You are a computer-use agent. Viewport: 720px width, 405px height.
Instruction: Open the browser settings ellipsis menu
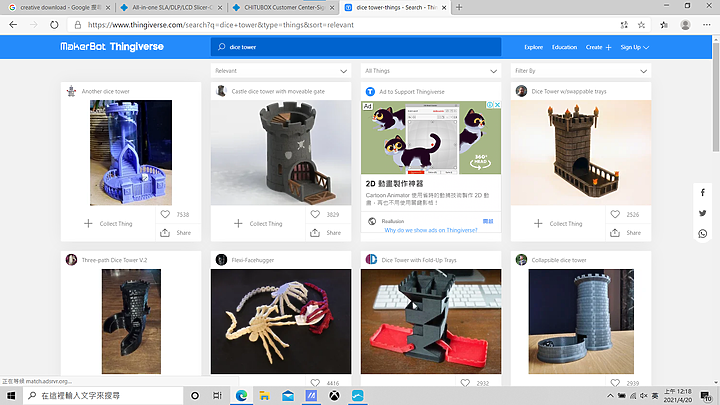tap(706, 25)
